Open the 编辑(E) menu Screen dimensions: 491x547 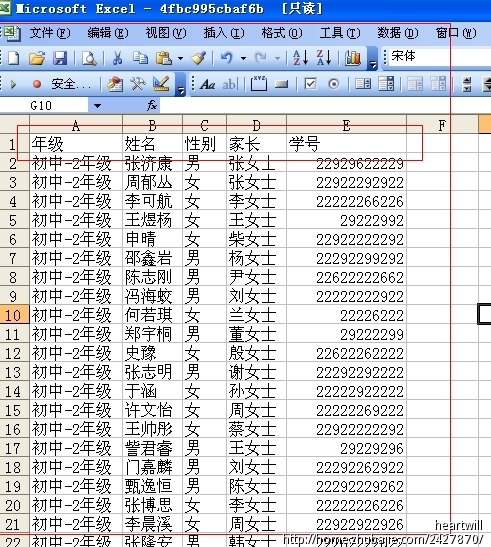tap(108, 33)
